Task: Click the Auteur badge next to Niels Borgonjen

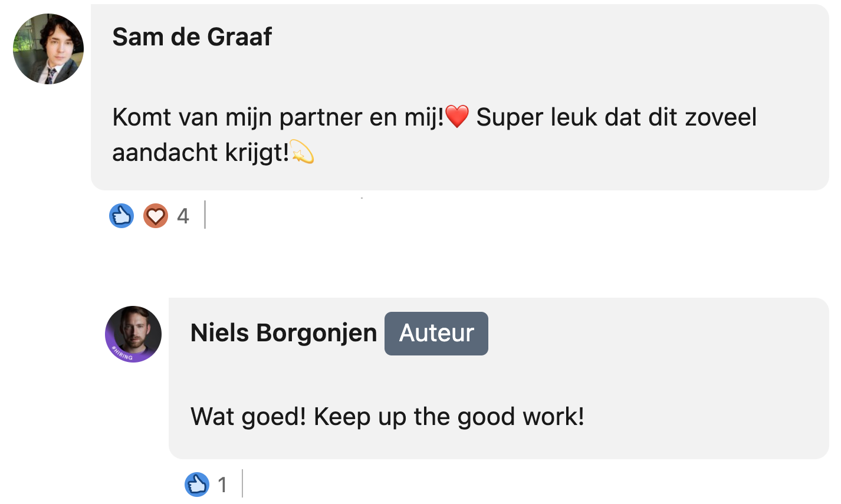Action: coord(436,333)
